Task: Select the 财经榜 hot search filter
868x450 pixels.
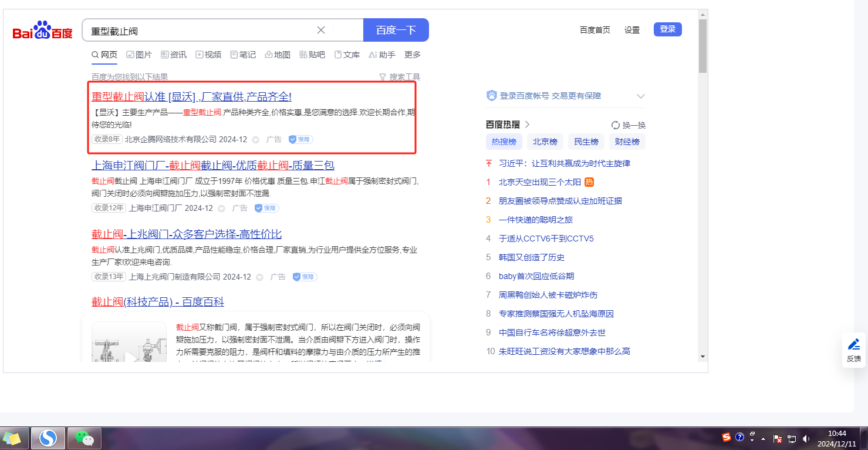Action: pos(627,142)
